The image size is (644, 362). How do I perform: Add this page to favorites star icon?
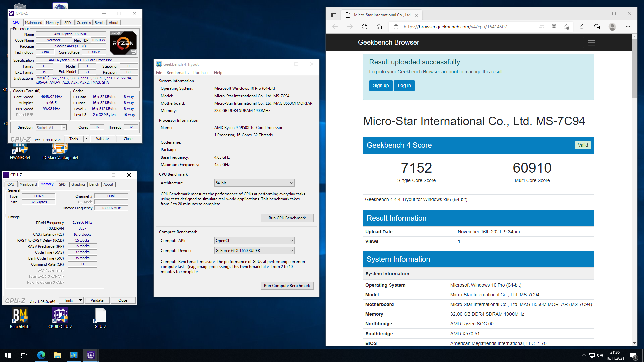click(x=567, y=27)
